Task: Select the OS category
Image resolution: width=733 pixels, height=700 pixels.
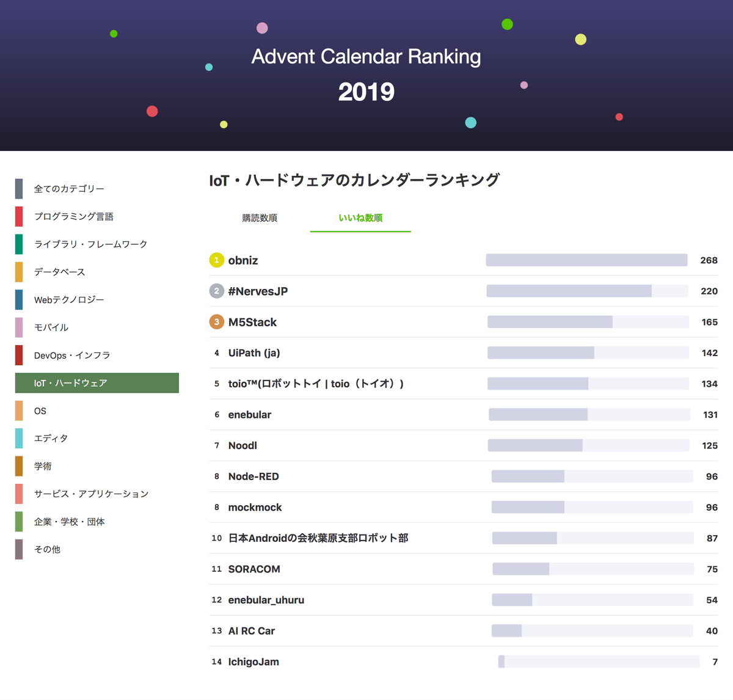Action: click(x=40, y=411)
